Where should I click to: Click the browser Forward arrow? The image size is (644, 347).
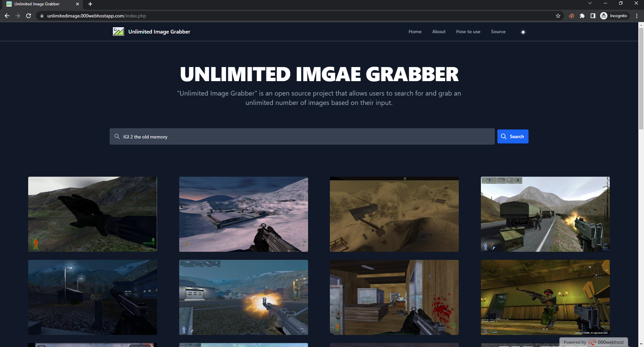click(x=18, y=16)
